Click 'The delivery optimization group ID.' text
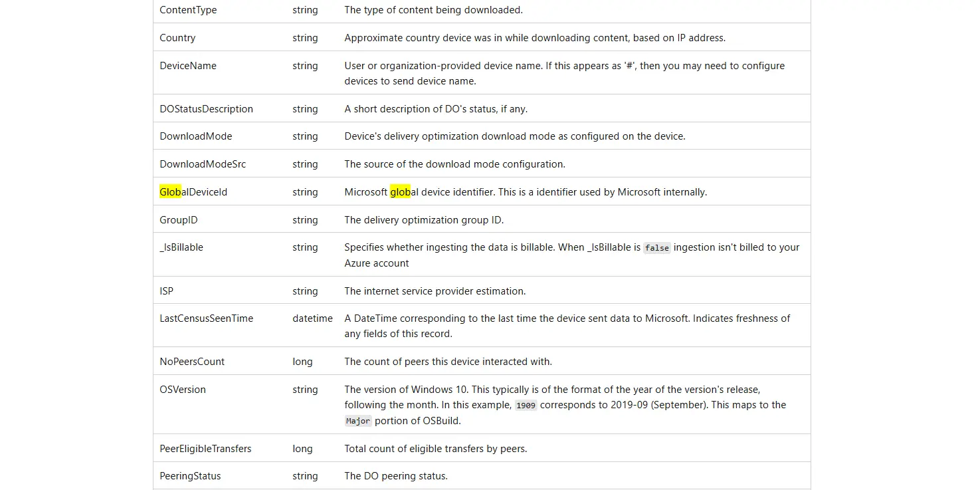This screenshot has width=980, height=490. tap(424, 220)
